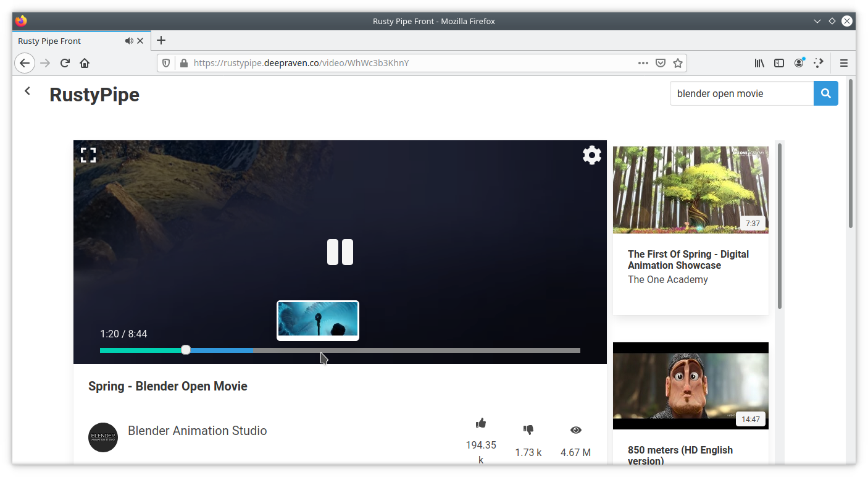Click the '4.67 M' views count
Image resolution: width=868 pixels, height=477 pixels.
[576, 452]
